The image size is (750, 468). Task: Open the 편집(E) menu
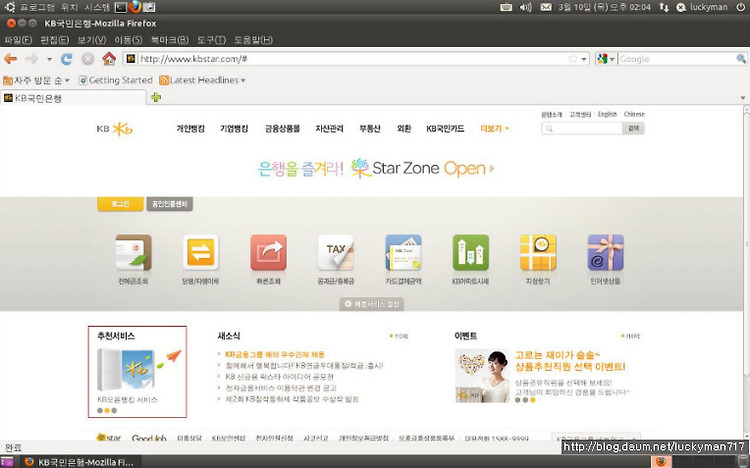click(x=55, y=40)
